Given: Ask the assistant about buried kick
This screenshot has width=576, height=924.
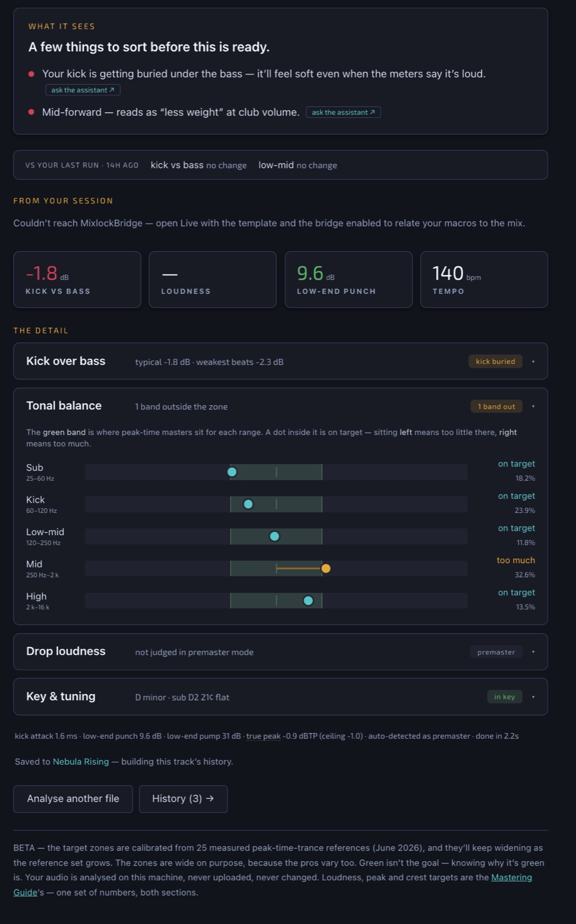Looking at the screenshot, I should tap(83, 90).
